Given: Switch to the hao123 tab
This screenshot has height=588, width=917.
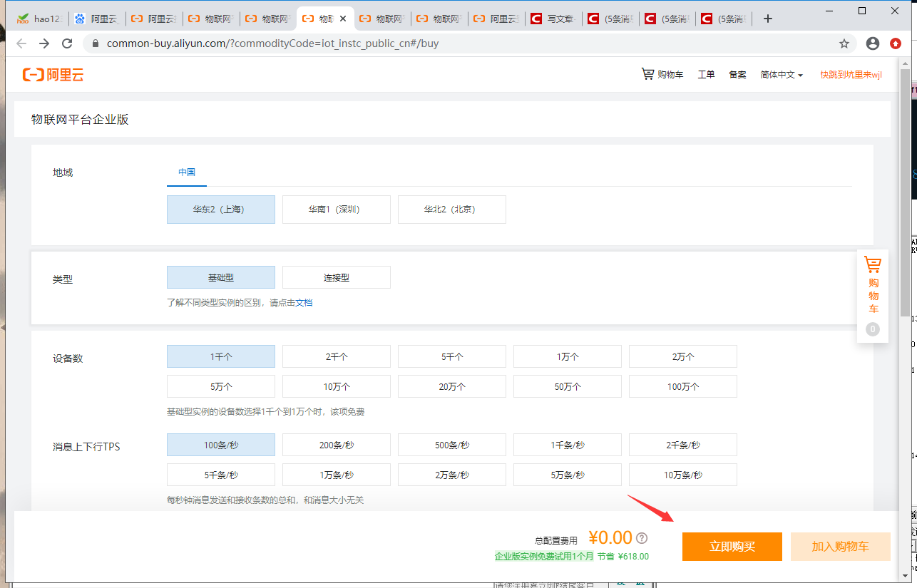Looking at the screenshot, I should (x=40, y=19).
